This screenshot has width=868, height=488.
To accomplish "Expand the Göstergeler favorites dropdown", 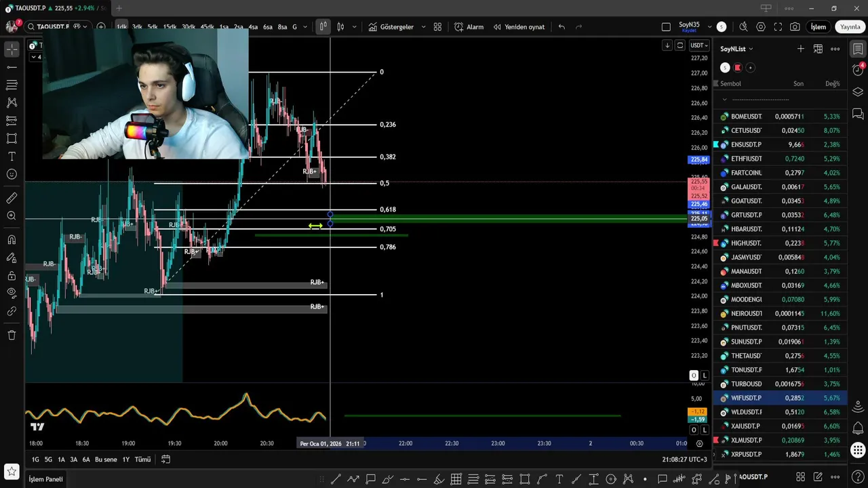I will coord(424,27).
